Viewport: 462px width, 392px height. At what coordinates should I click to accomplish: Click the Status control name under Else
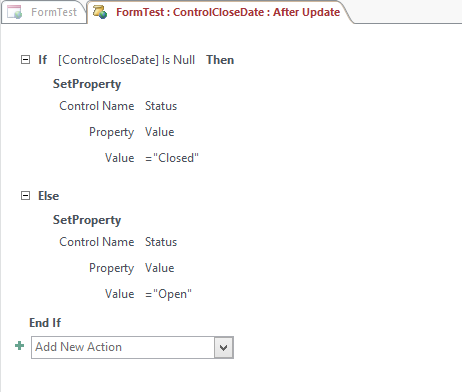161,242
